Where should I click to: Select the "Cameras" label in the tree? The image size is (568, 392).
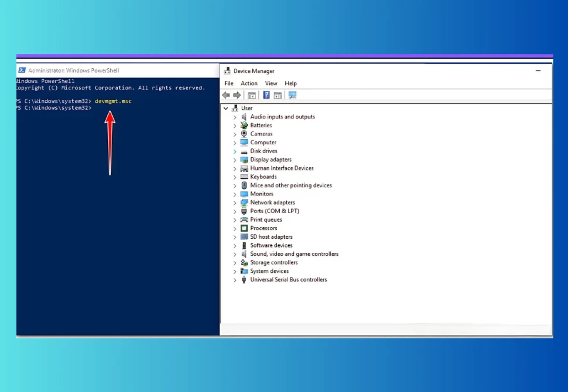click(x=262, y=134)
